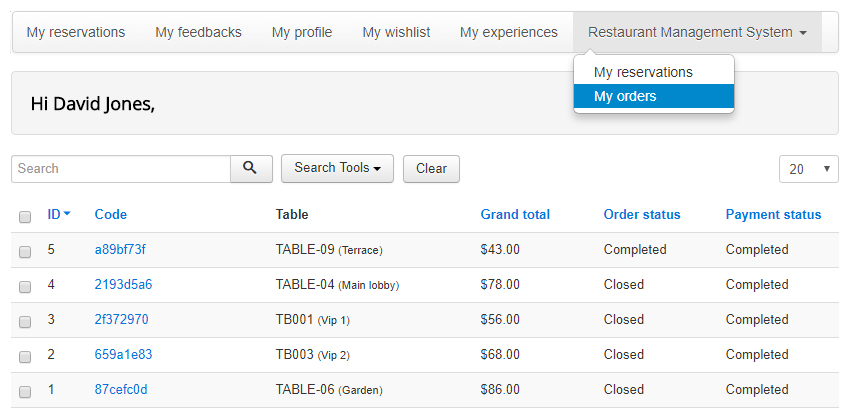Select My orders from the dropdown menu
Viewport: 850px width, 420px height.
(x=625, y=97)
